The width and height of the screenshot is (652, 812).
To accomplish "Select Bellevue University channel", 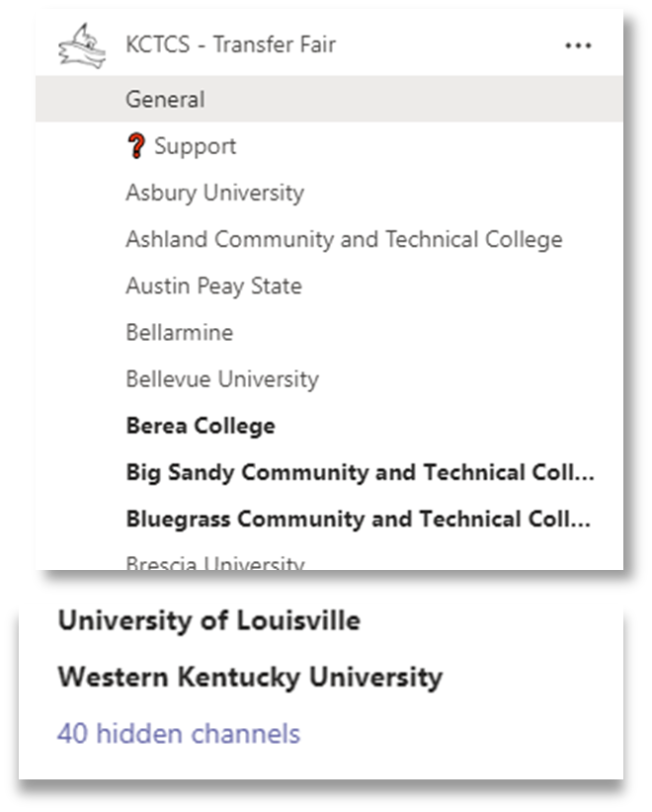I will tap(329, 379).
